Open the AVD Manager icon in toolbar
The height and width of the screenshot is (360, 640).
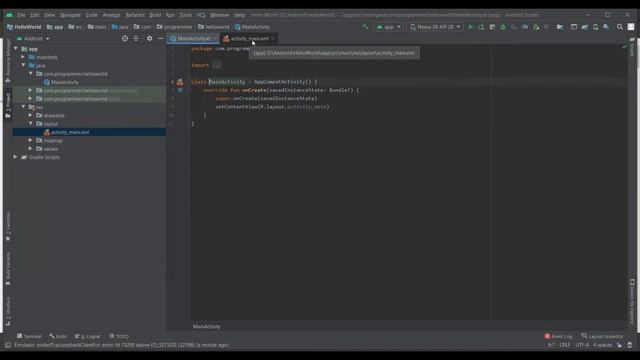pos(596,27)
